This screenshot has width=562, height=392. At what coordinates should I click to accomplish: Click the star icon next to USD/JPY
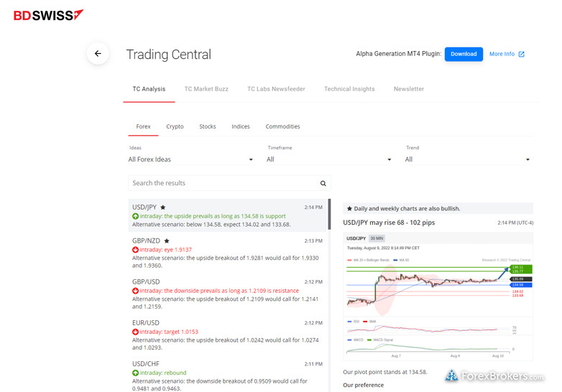162,207
